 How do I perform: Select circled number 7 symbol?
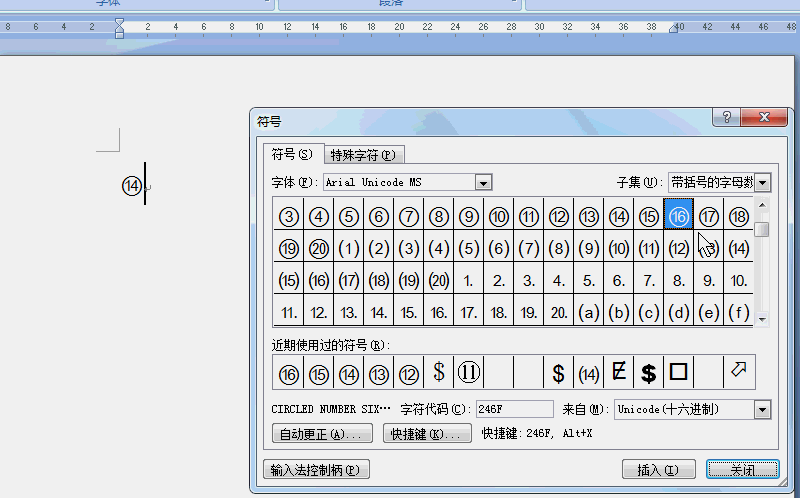(x=409, y=217)
